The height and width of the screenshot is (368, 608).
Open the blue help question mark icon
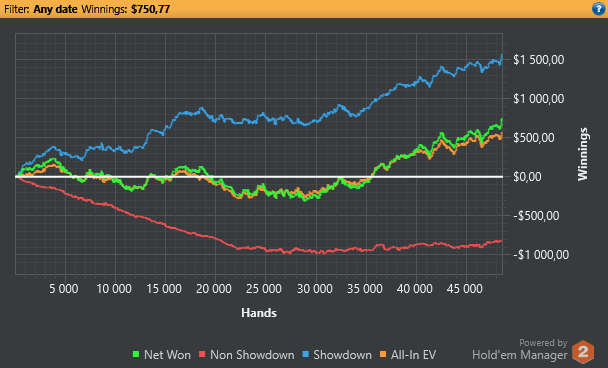coord(598,9)
